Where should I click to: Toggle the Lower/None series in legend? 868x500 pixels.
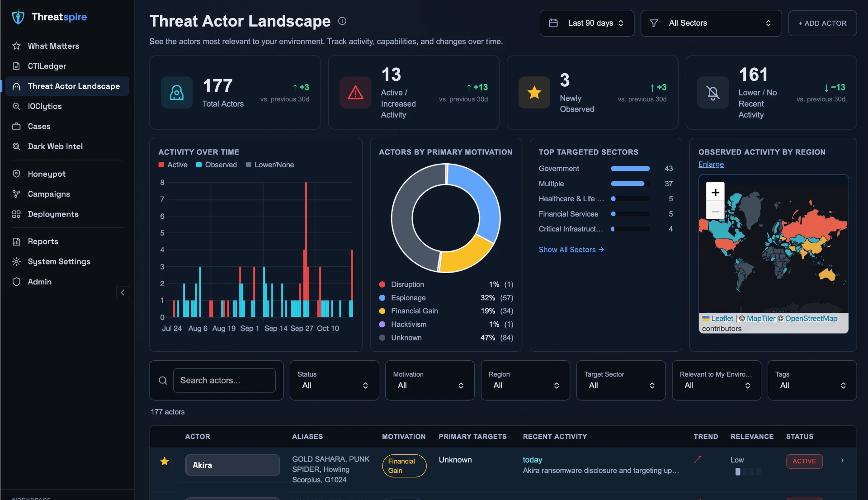click(270, 165)
